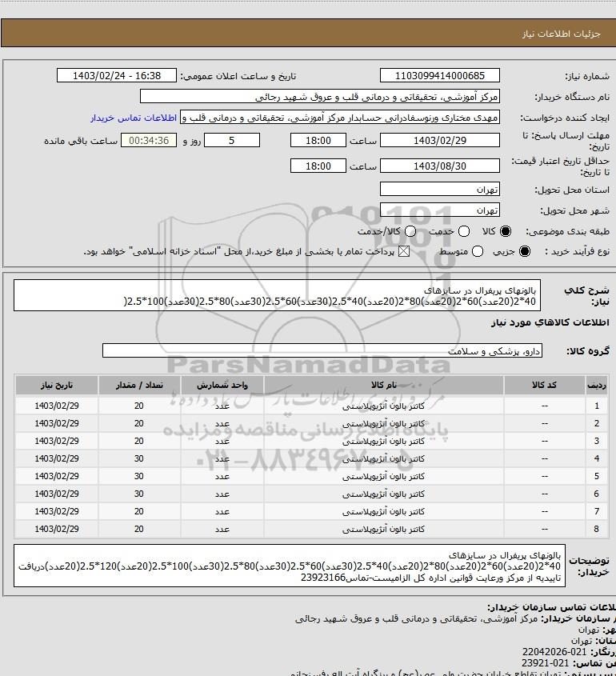
Task: Click the request creator name field
Action: (340, 118)
